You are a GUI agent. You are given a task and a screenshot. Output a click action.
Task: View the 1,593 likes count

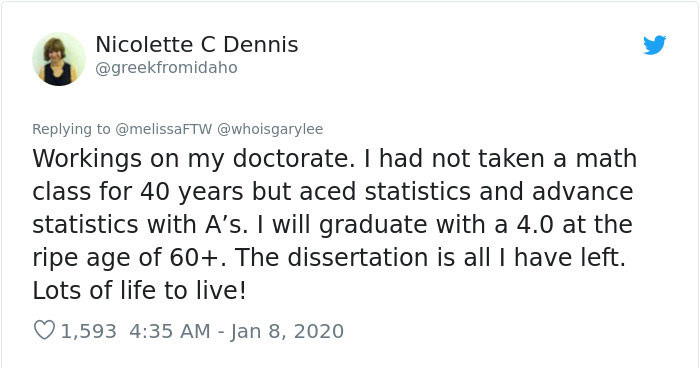88,331
